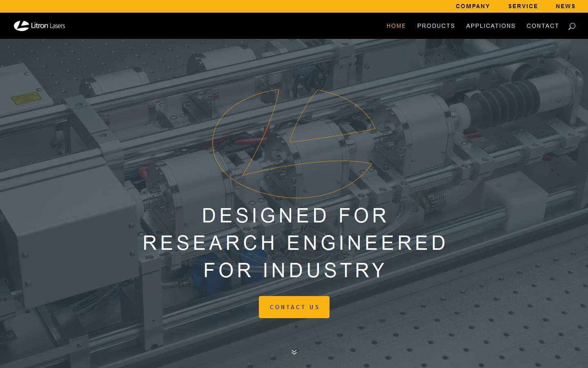Click the 'Research Engineered' headline text
588x368 pixels.
(x=294, y=242)
